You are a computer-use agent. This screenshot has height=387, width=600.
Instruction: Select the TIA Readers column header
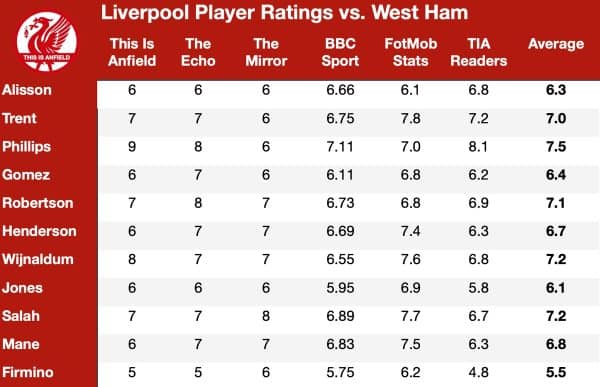point(479,52)
